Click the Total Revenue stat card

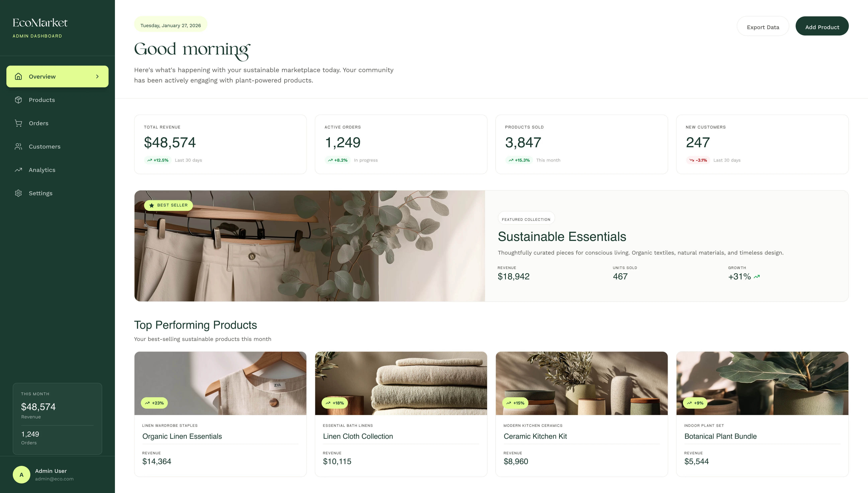point(220,144)
